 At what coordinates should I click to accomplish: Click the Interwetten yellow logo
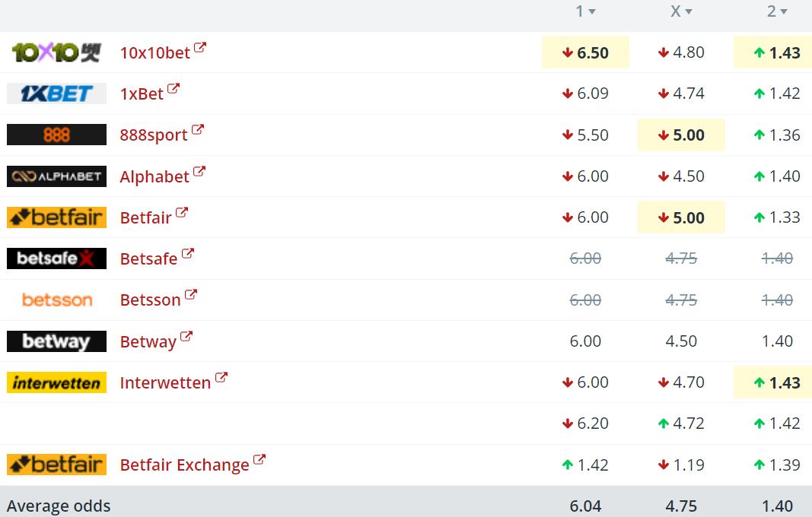coord(56,382)
